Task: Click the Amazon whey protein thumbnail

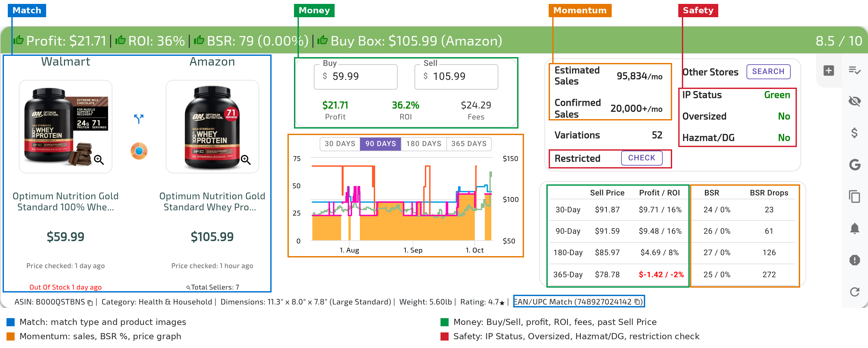Action: 212,127
